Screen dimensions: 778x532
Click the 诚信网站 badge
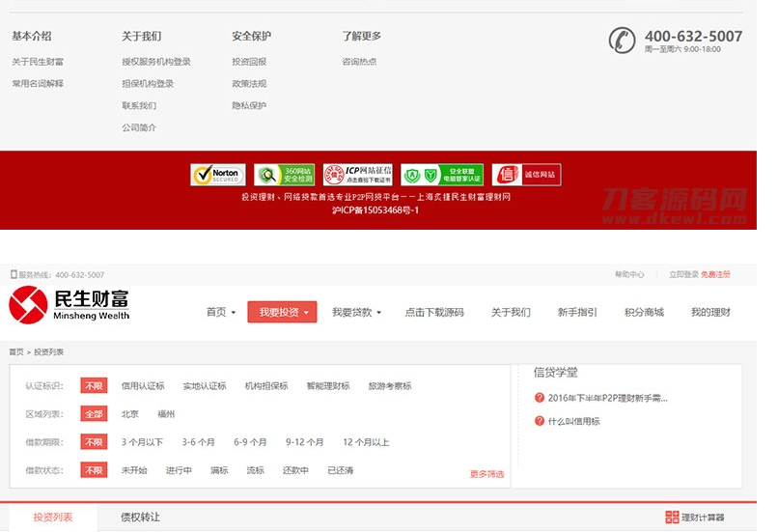tap(526, 175)
